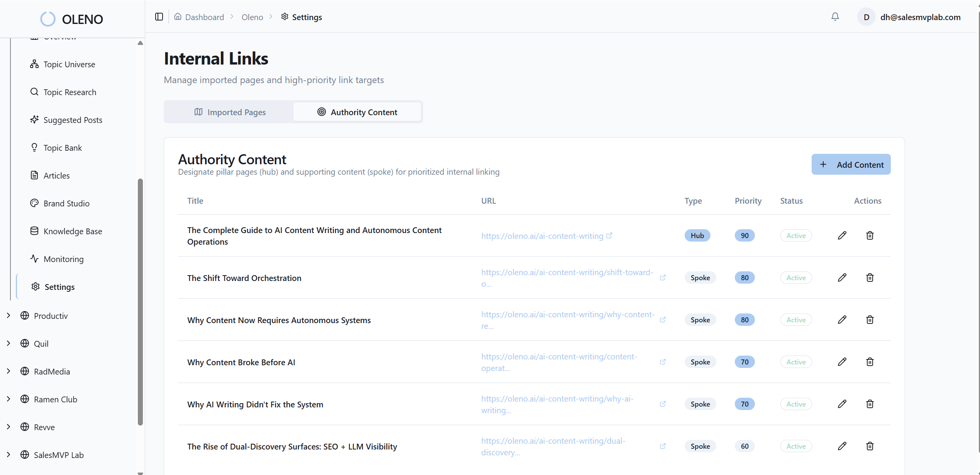Edit "The Shift Toward Orchestration" entry
This screenshot has height=475, width=980.
[x=842, y=278]
